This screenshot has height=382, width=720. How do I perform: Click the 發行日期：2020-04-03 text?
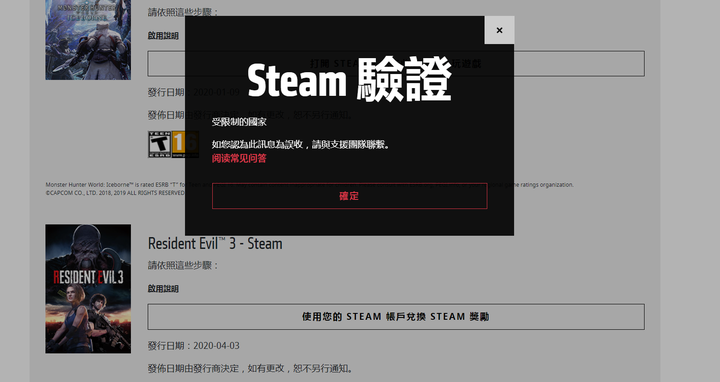click(x=193, y=346)
